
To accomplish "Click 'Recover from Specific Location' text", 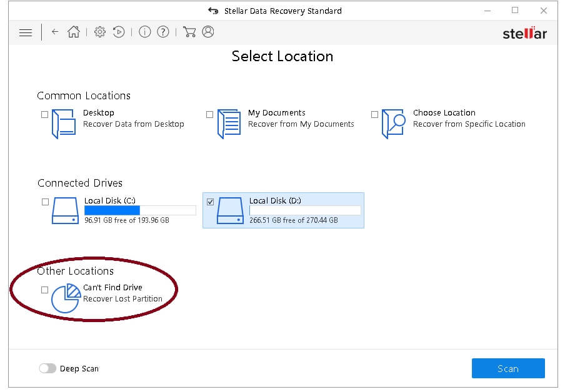I will coord(469,124).
